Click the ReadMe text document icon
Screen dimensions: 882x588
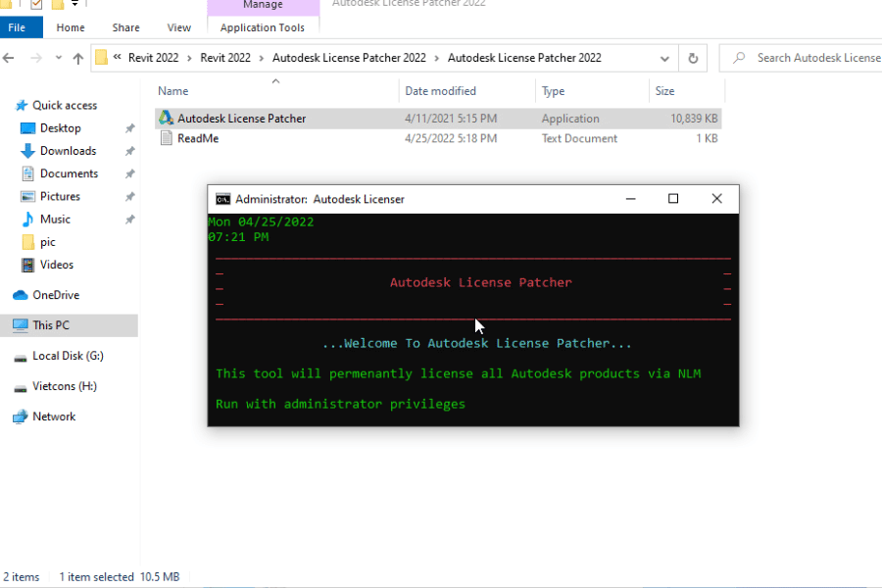(166, 139)
